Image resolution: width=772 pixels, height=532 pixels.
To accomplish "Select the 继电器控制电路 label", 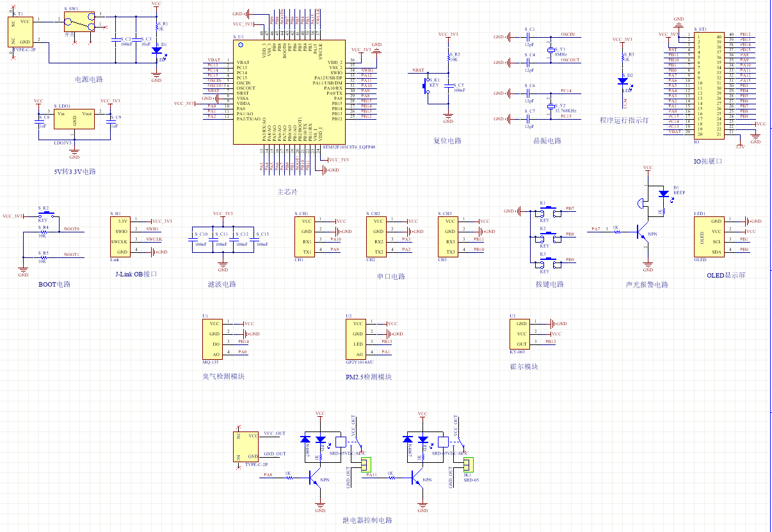I will [x=367, y=520].
